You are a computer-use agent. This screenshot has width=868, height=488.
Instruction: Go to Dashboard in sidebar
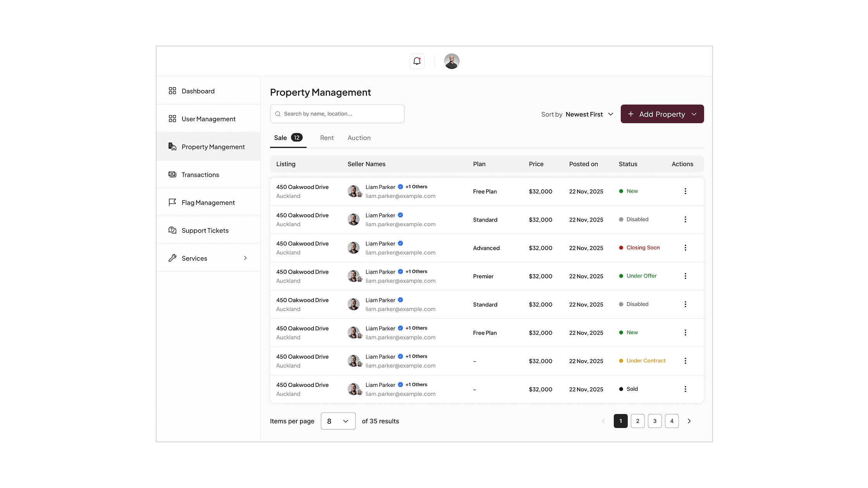coord(208,91)
